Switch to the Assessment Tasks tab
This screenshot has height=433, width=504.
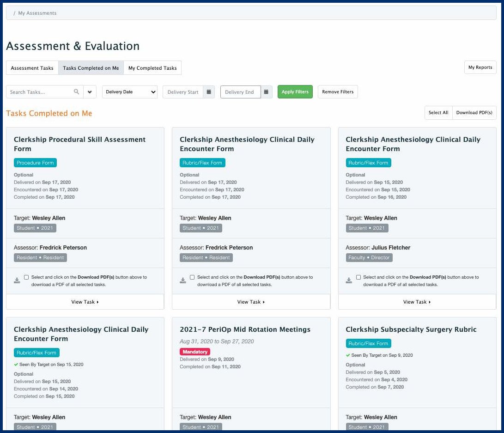(31, 67)
